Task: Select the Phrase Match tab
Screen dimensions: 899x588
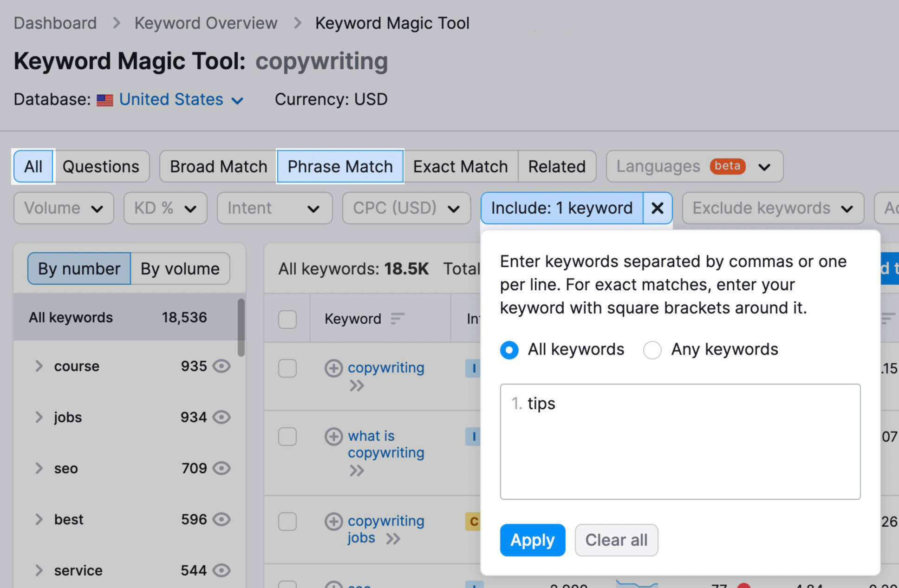Action: pyautogui.click(x=340, y=166)
